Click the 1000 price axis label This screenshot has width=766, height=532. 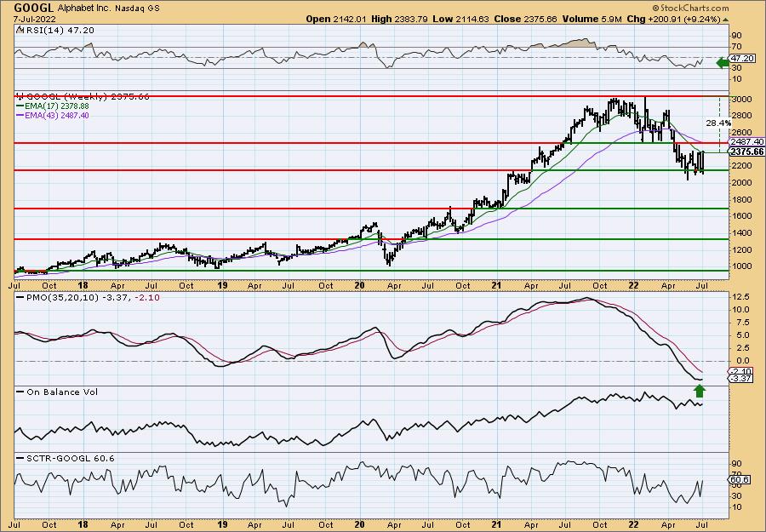click(741, 266)
